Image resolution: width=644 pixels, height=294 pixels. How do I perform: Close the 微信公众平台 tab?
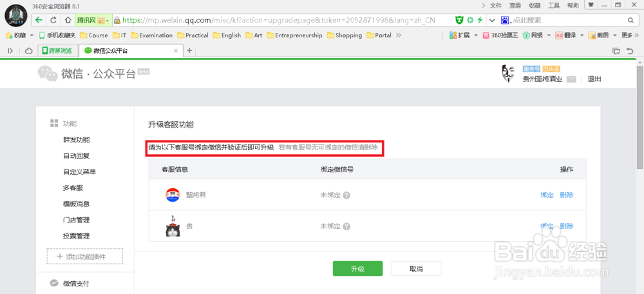[176, 50]
